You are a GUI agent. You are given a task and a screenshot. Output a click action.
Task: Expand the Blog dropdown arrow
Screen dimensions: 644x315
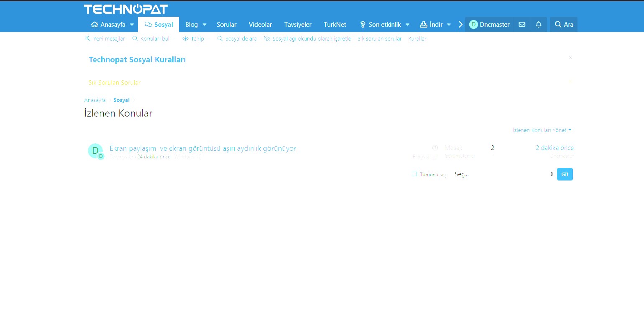click(204, 24)
